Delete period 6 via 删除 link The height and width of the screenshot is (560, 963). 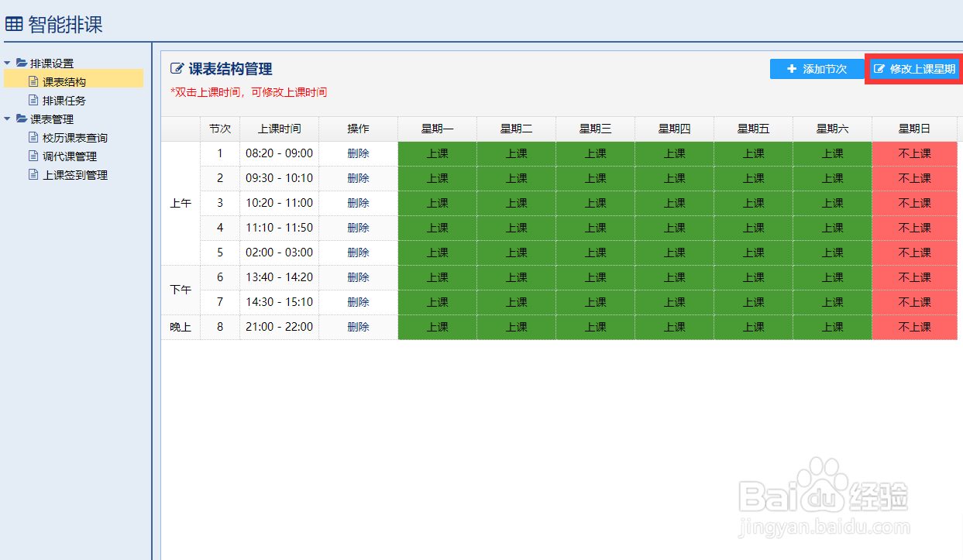358,277
